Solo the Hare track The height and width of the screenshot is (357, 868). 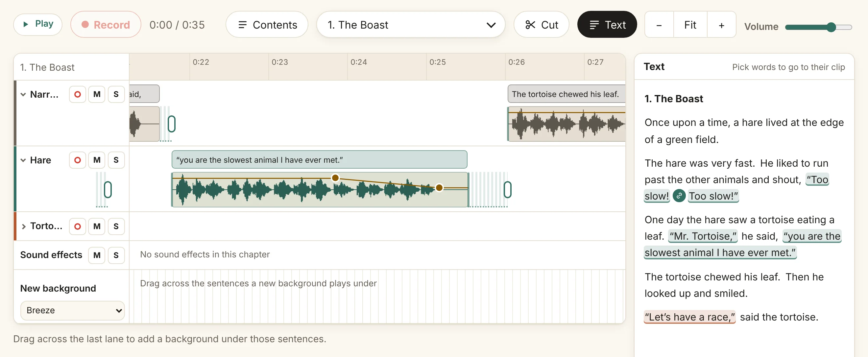[x=116, y=160]
